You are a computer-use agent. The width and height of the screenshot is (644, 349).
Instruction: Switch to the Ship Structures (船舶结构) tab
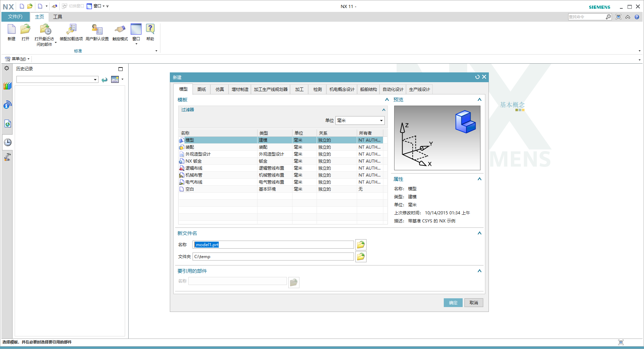point(368,90)
